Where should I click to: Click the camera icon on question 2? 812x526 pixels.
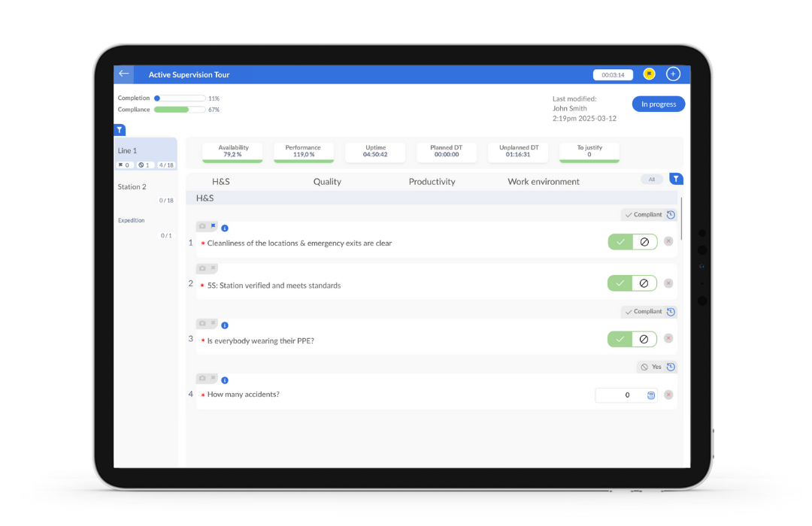[x=202, y=268]
